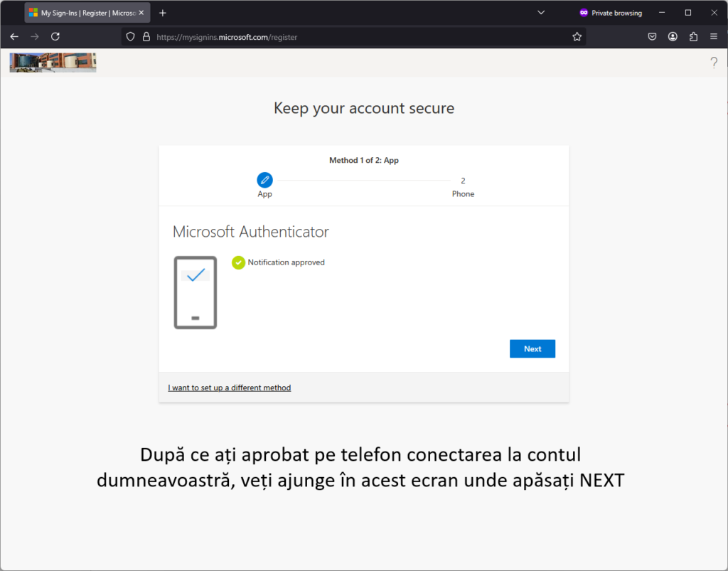Screen dimensions: 728x571
Task: Open the Firefox application menu
Action: pos(714,37)
